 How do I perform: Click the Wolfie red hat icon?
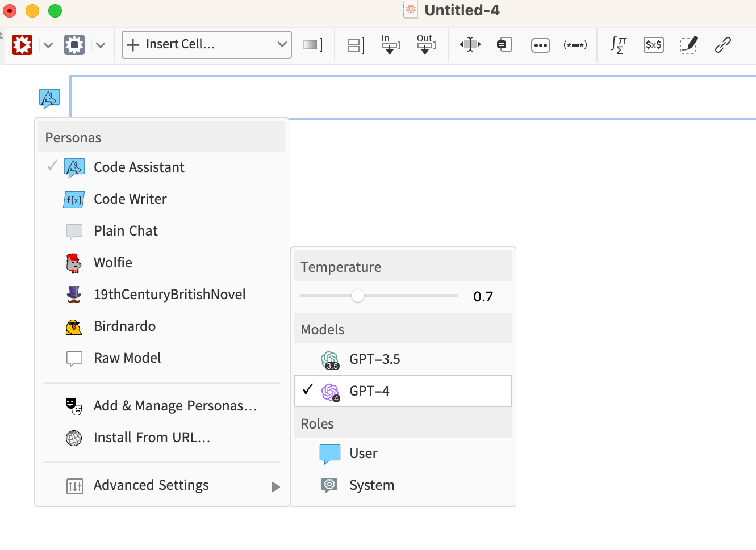[x=73, y=263]
